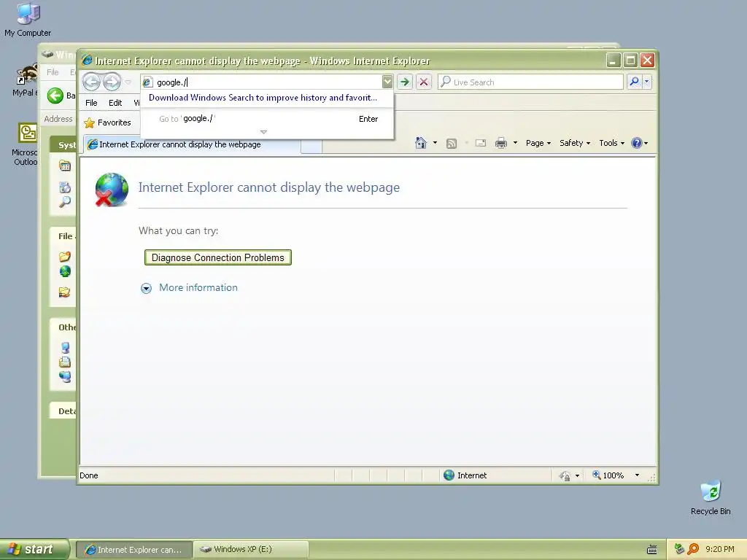Click the orange search tray icon

click(x=693, y=549)
